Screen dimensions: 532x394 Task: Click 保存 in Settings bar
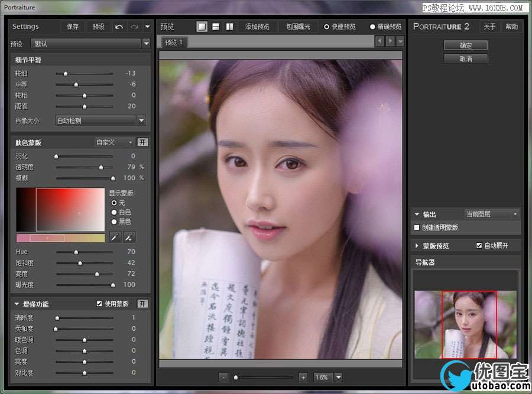[73, 27]
